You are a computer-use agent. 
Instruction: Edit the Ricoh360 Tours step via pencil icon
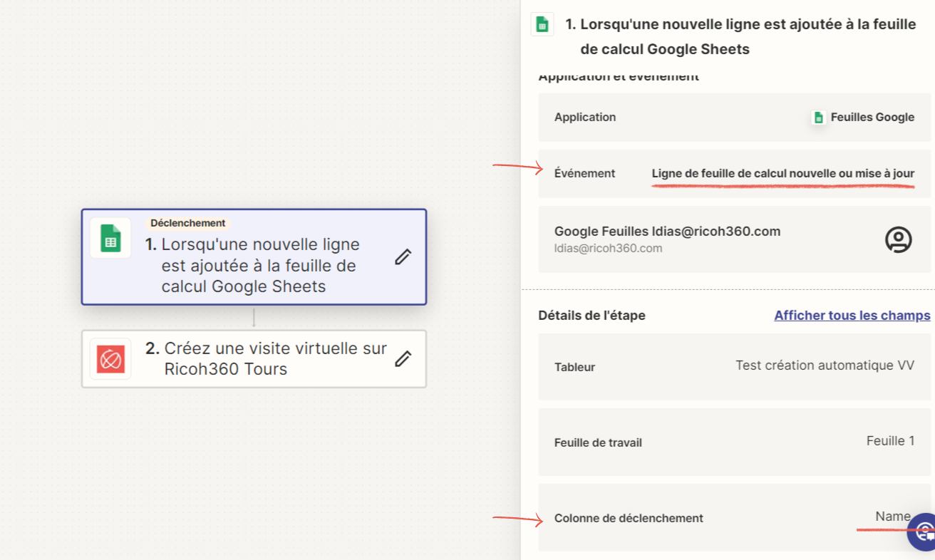pyautogui.click(x=403, y=358)
